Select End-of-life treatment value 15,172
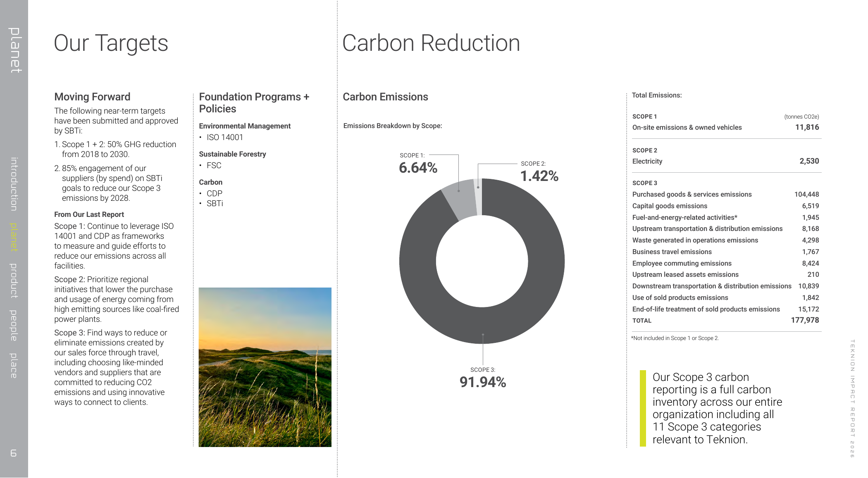The width and height of the screenshot is (868, 478). pyautogui.click(x=808, y=309)
